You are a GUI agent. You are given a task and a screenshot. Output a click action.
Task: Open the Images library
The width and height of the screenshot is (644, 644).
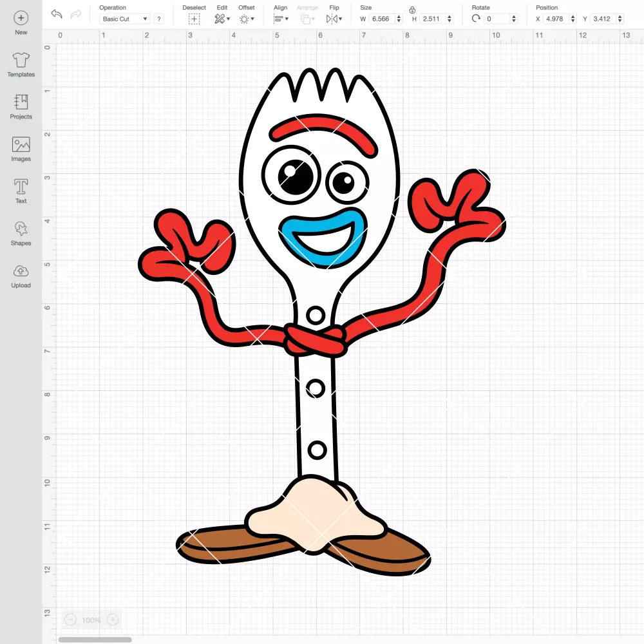tap(21, 144)
